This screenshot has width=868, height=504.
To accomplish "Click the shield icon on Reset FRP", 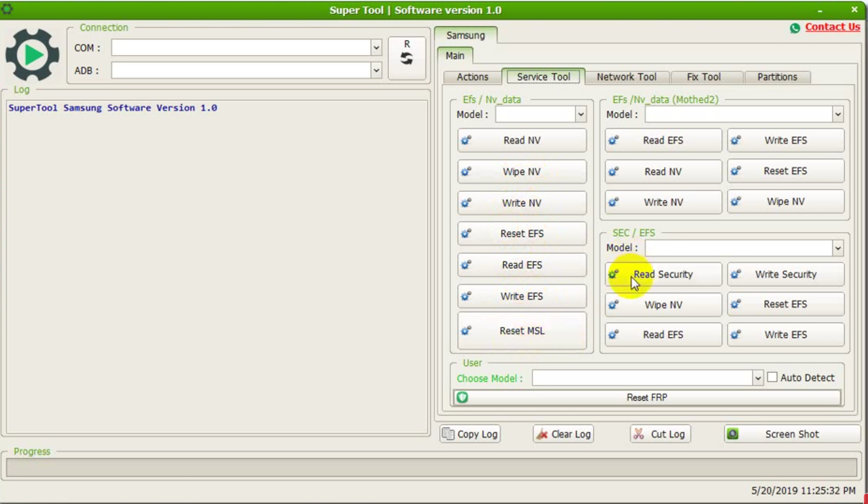I will pos(462,398).
